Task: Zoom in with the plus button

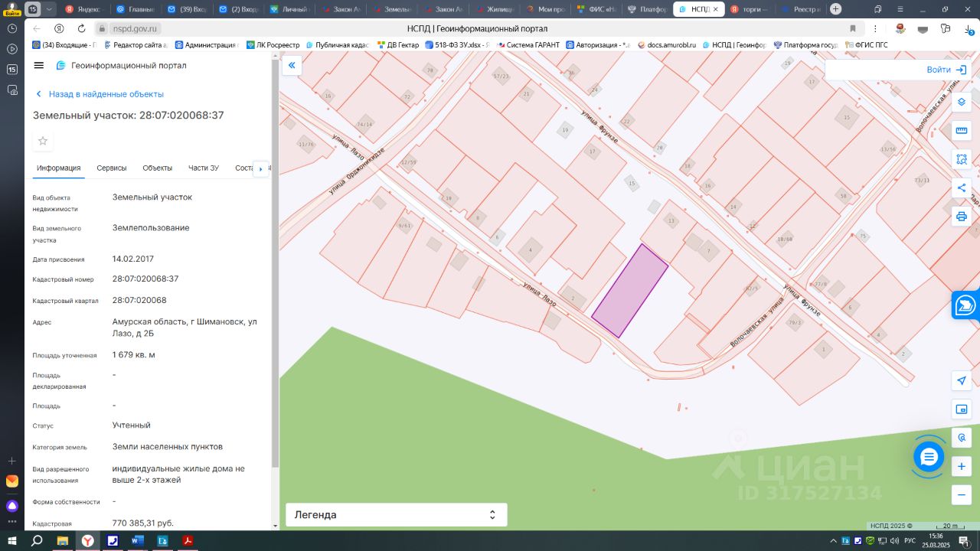Action: point(962,466)
